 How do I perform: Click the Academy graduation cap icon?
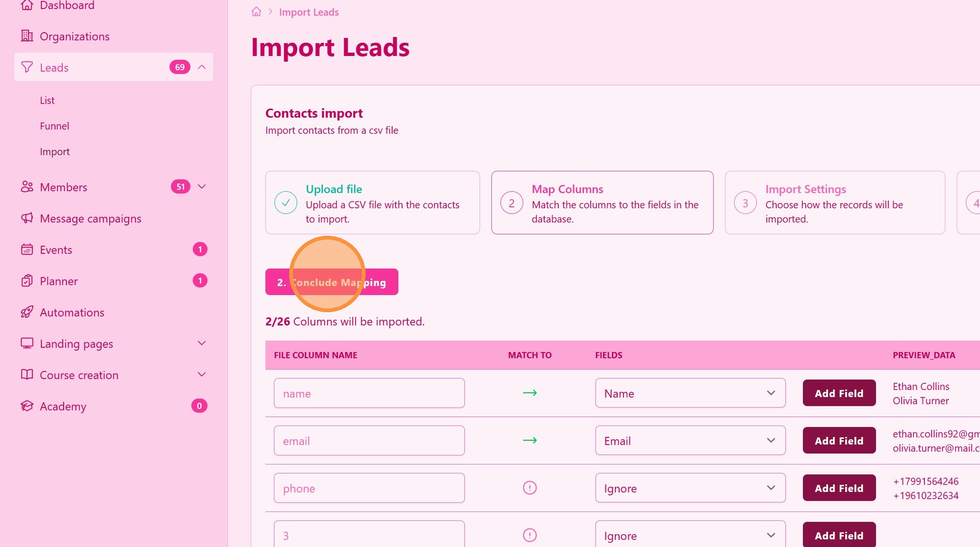pos(27,406)
